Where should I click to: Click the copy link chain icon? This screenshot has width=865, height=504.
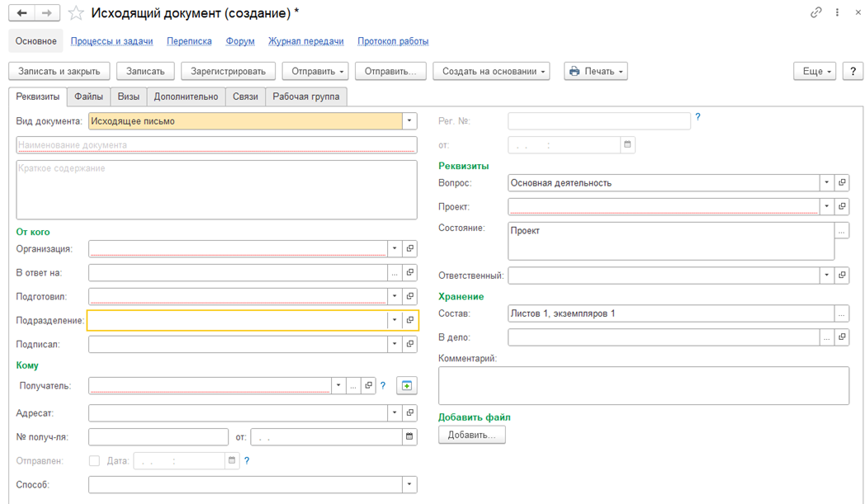[816, 12]
